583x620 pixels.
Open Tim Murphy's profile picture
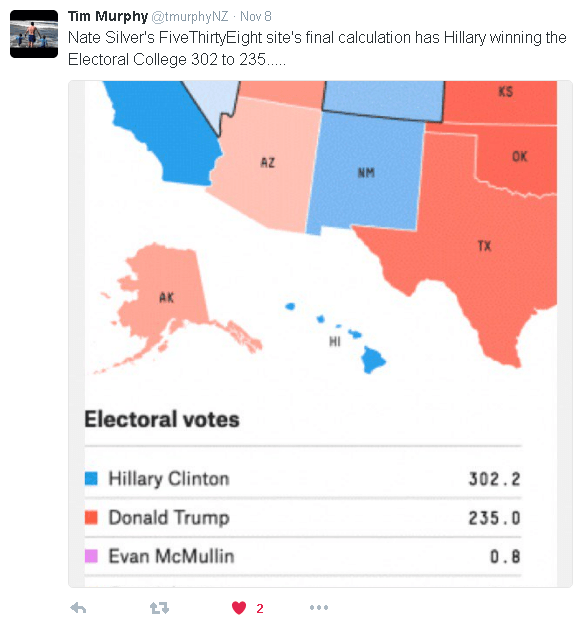pos(34,34)
